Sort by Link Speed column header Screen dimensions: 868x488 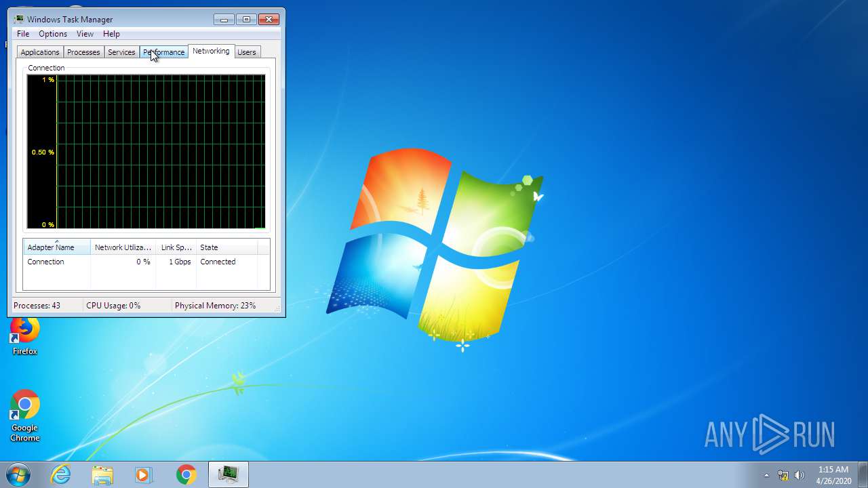click(176, 247)
